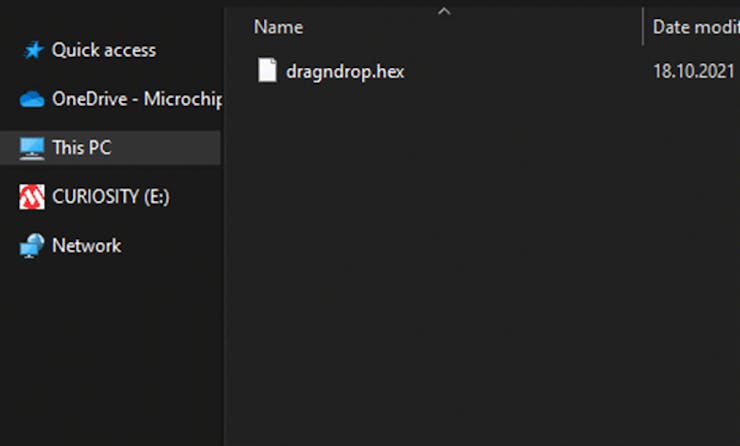Open the CURIOSITY (E:) drive label

[110, 197]
